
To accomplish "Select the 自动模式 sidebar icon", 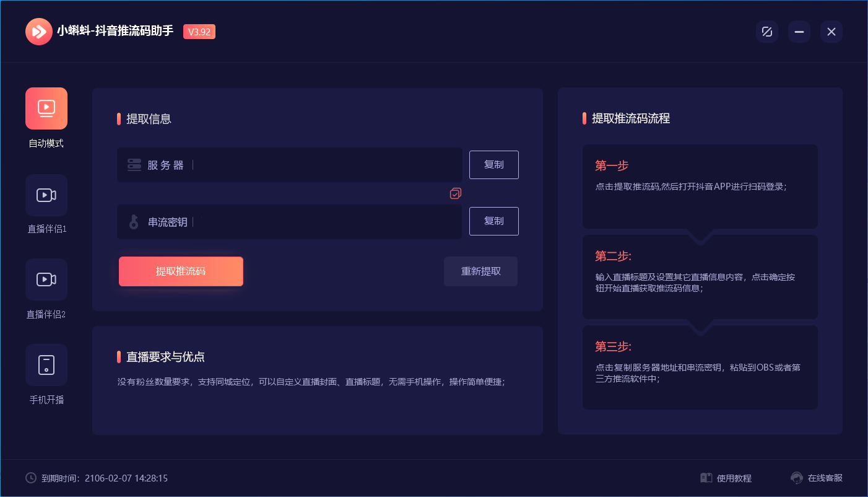I will (x=46, y=108).
